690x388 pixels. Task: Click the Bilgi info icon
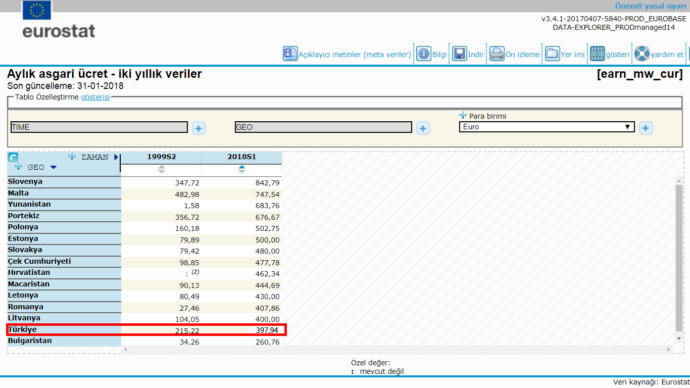tap(423, 54)
